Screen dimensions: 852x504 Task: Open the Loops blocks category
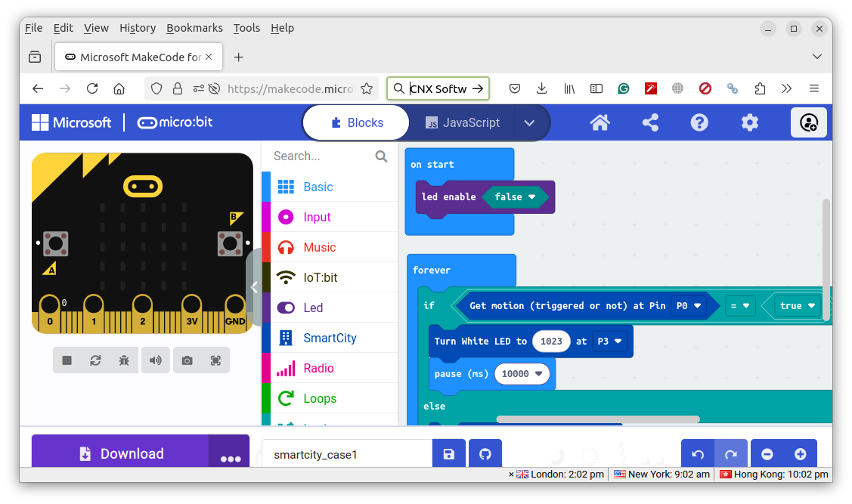tap(330, 399)
